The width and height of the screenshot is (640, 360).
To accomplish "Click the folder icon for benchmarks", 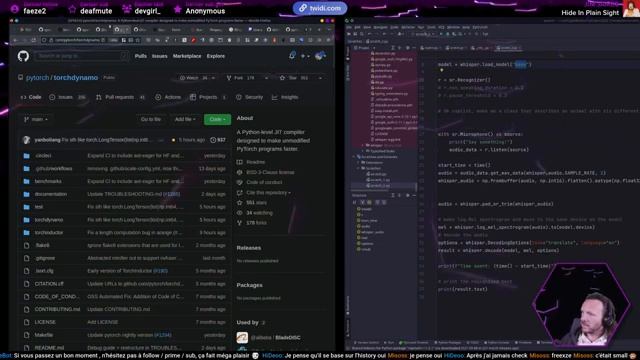I will click(x=27, y=181).
